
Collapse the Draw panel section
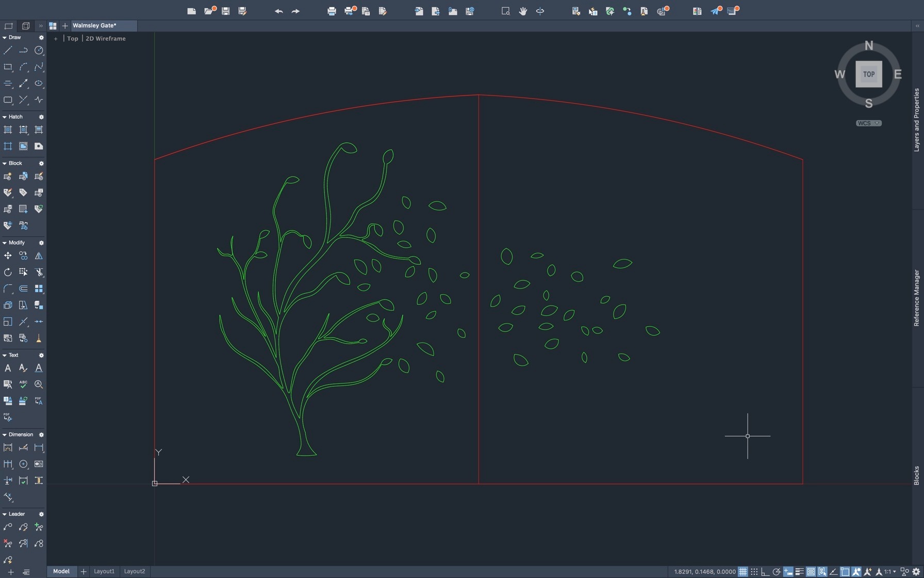pyautogui.click(x=5, y=38)
